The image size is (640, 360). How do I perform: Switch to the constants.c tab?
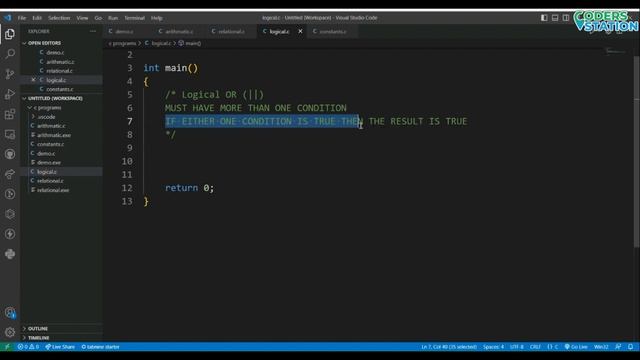pos(332,31)
